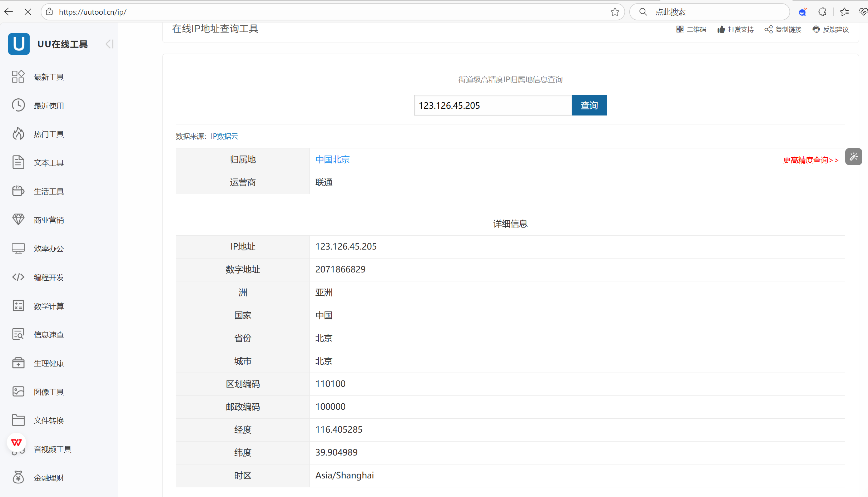
Task: Select 编程开发 code brackets icon
Action: [18, 277]
